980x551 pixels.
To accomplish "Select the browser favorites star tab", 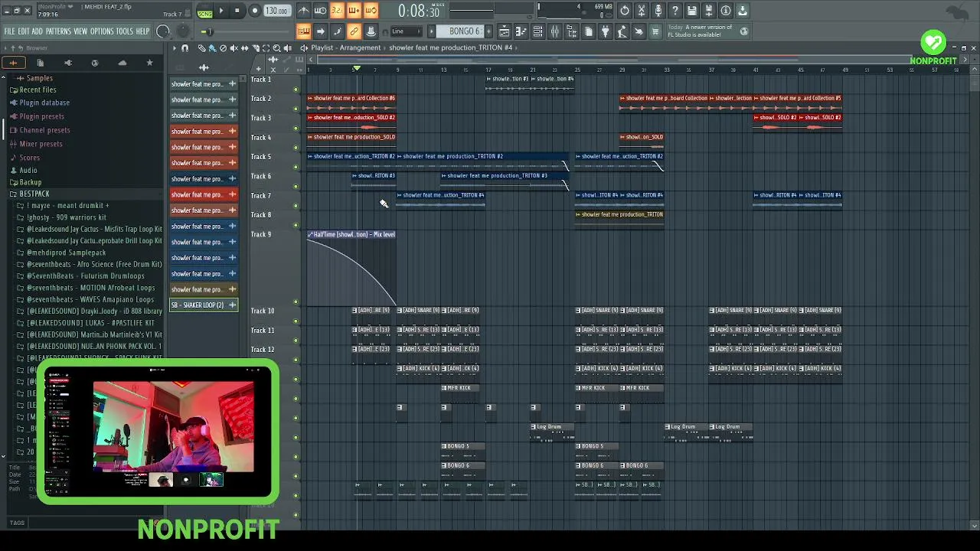I will coord(149,63).
